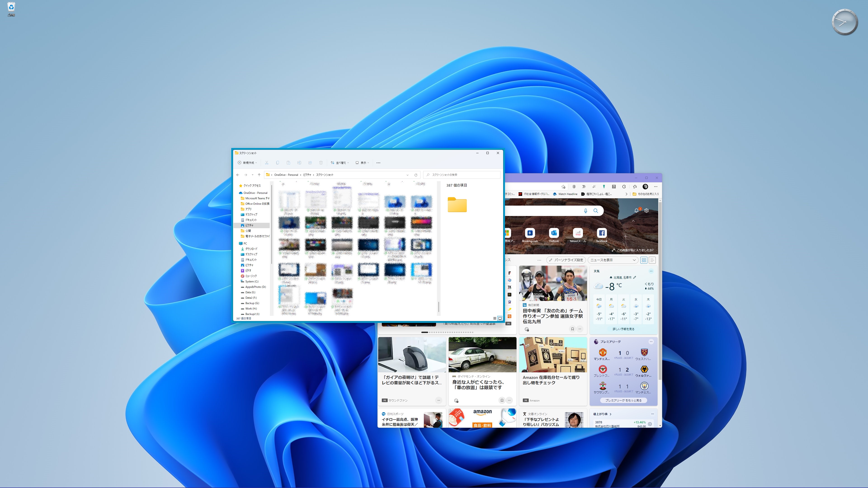
Task: Open the Explorer see-more three-dot menu
Action: point(378,163)
